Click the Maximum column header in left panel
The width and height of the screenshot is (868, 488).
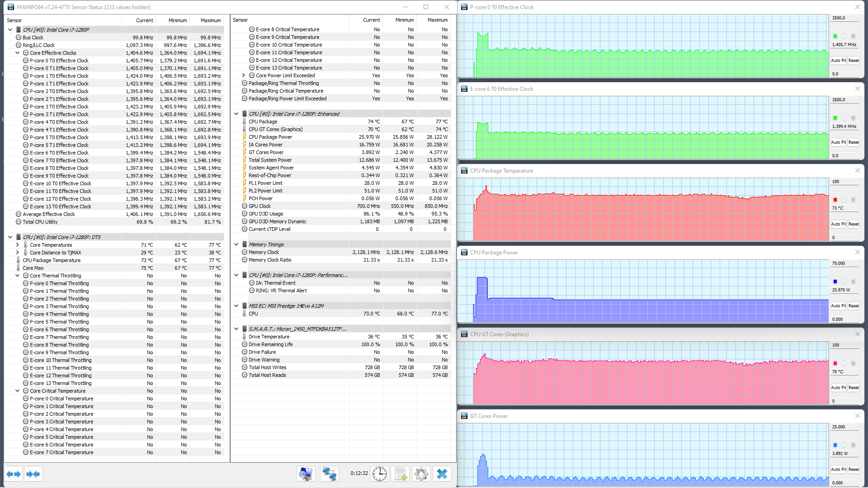210,20
